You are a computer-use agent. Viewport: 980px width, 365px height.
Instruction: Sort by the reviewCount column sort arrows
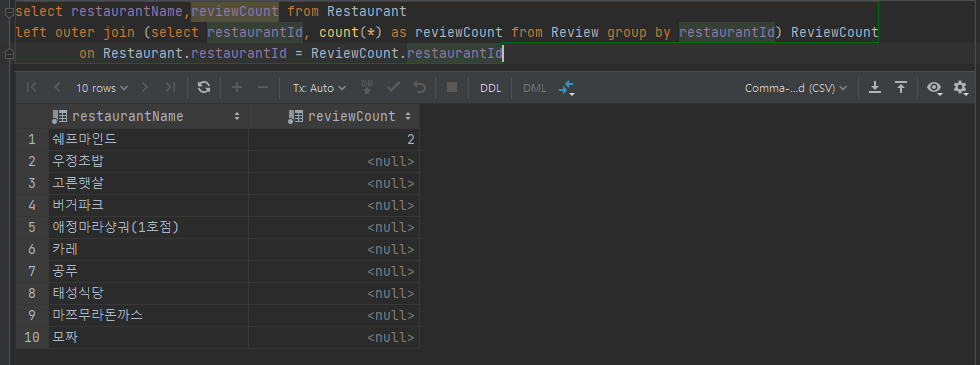[408, 116]
